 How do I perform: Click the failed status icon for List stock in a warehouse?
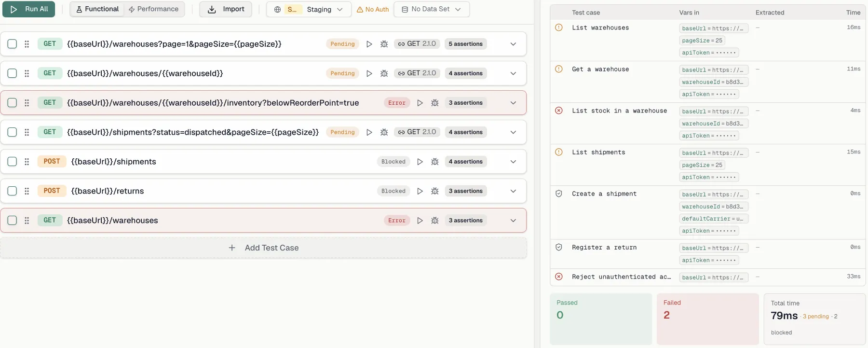coord(559,111)
